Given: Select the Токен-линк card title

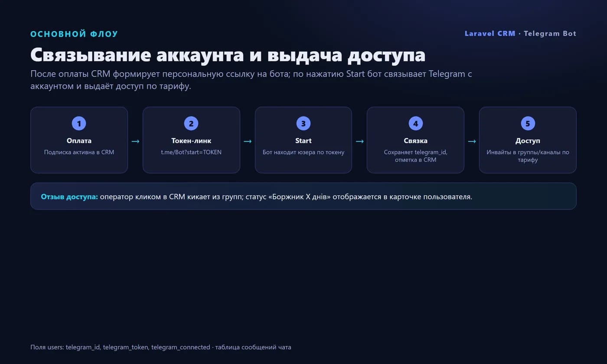Looking at the screenshot, I should [x=191, y=141].
